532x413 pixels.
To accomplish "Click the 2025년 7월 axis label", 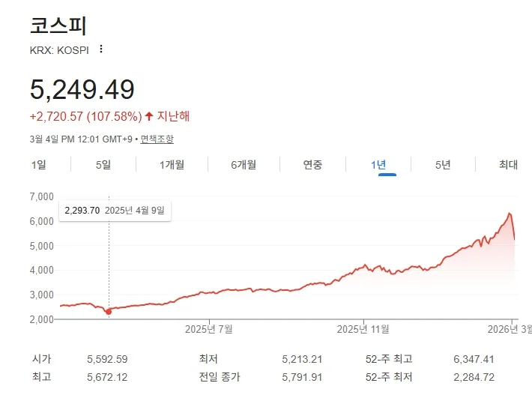I will click(x=208, y=329).
